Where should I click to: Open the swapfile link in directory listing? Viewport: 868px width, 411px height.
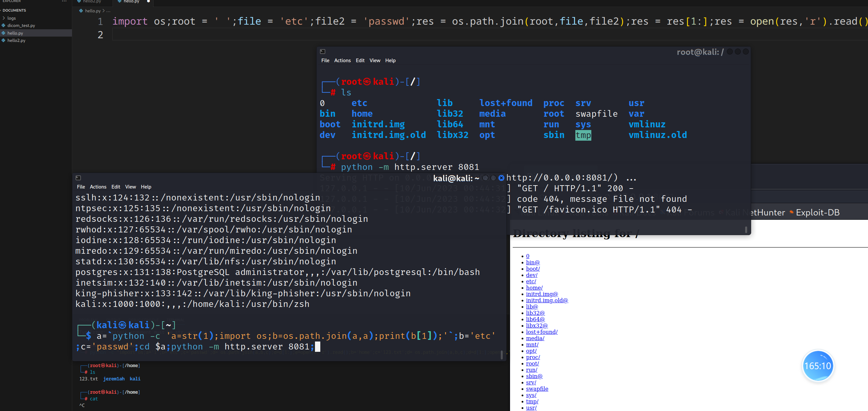pos(537,389)
